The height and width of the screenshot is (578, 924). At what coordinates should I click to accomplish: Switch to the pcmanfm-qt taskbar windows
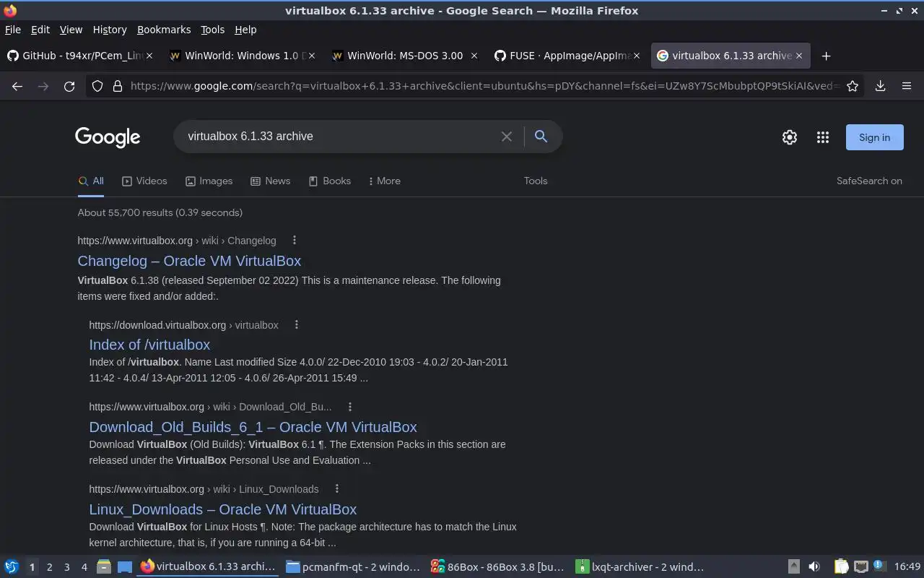[353, 567]
